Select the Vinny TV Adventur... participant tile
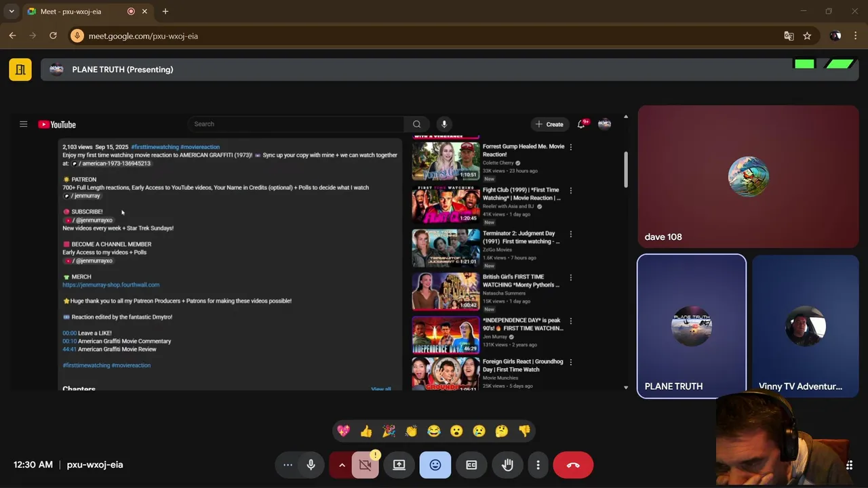 [x=806, y=326]
